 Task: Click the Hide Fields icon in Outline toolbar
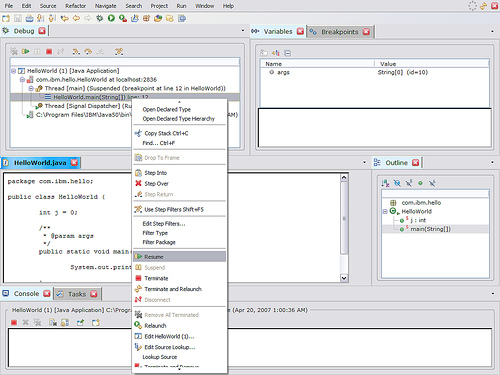[397, 183]
